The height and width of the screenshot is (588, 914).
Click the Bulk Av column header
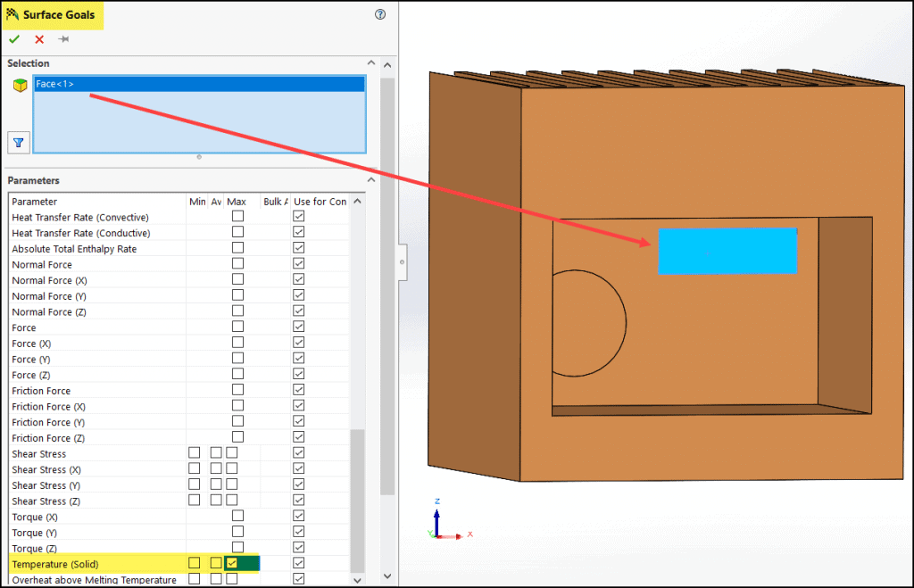(275, 202)
